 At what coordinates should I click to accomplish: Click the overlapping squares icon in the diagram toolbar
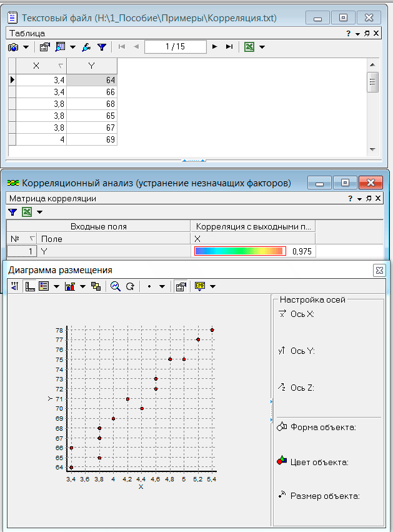96,286
